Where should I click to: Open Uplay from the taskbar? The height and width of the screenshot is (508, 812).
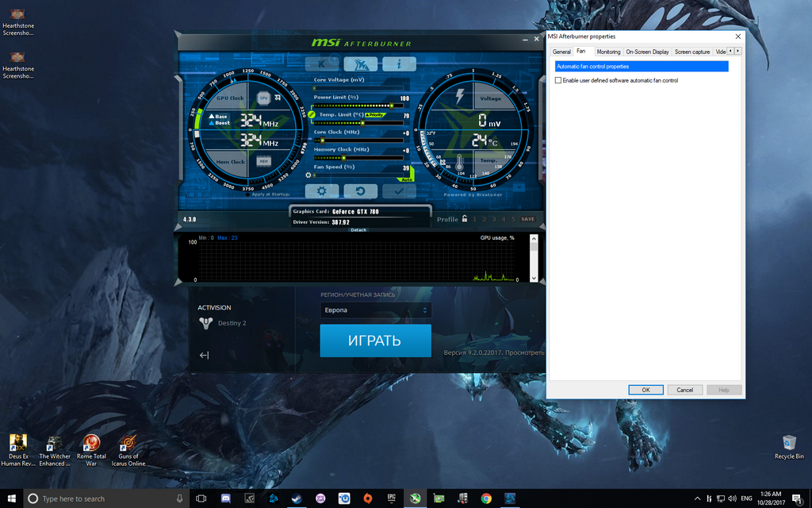pos(344,498)
